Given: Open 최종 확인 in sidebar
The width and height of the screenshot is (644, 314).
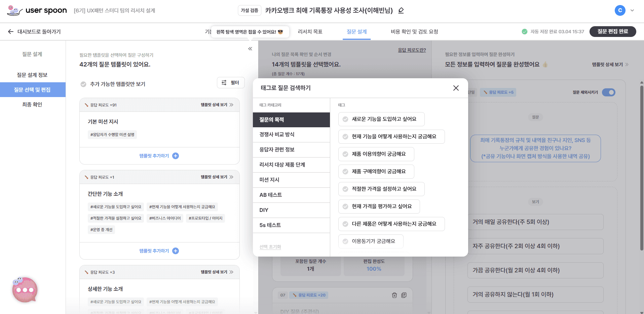Looking at the screenshot, I should tap(32, 104).
